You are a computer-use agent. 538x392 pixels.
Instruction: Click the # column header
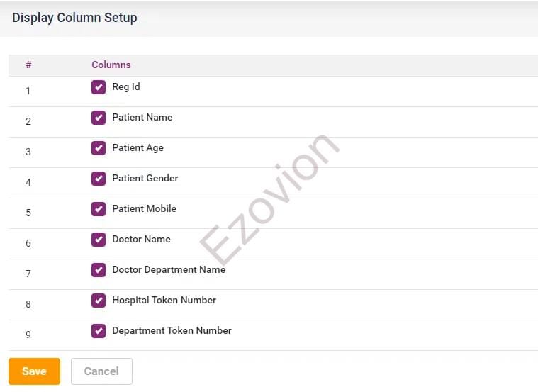point(28,65)
